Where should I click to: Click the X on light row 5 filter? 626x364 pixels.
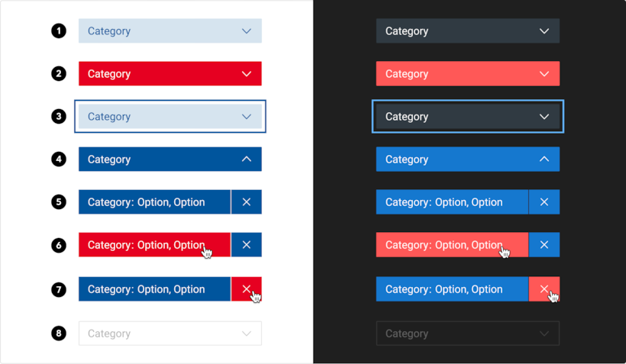point(246,202)
